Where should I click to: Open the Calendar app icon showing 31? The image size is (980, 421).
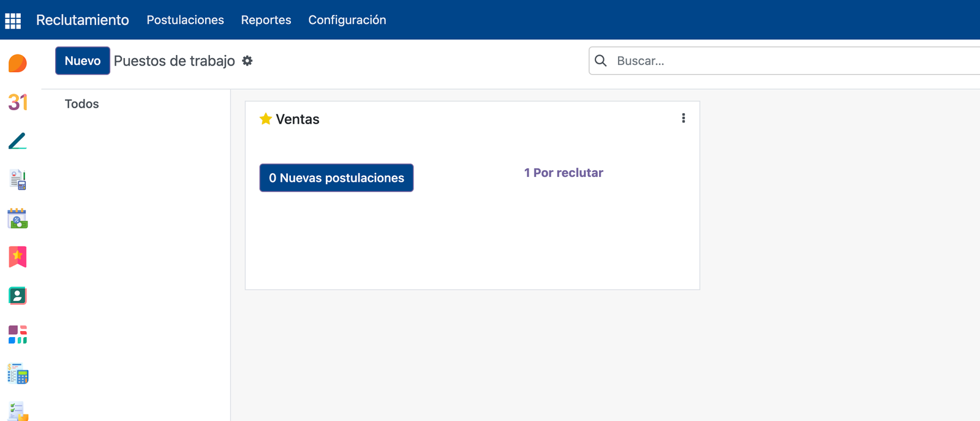tap(18, 102)
